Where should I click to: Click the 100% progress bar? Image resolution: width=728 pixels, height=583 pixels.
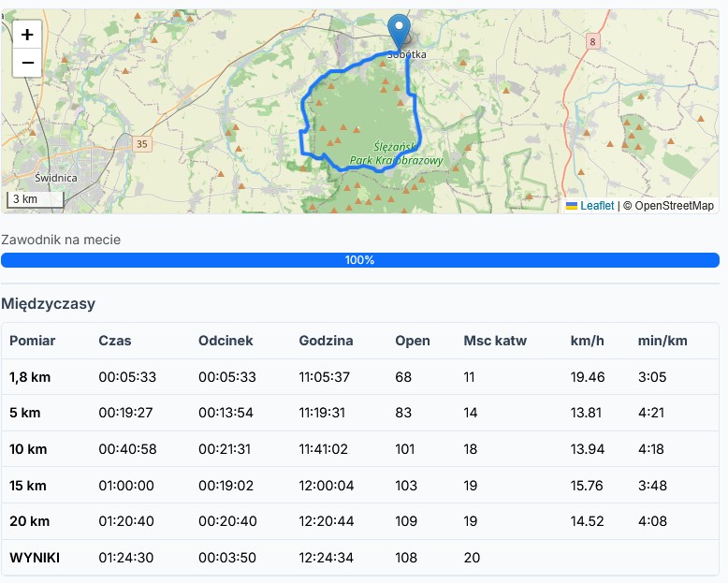coord(360,260)
